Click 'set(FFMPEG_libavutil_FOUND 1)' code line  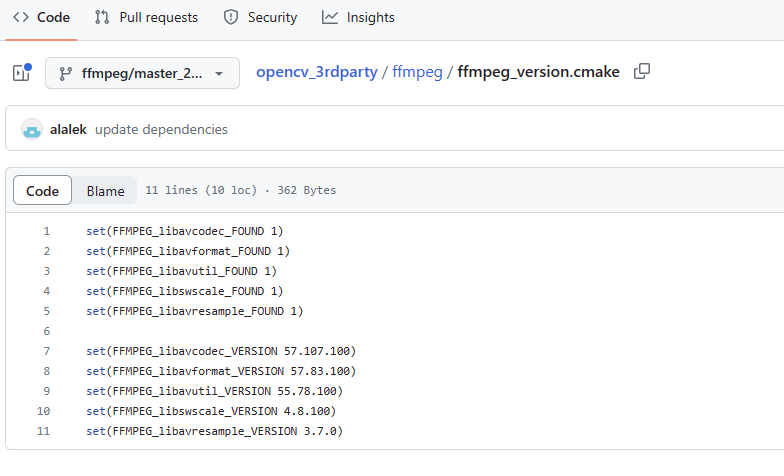(182, 271)
